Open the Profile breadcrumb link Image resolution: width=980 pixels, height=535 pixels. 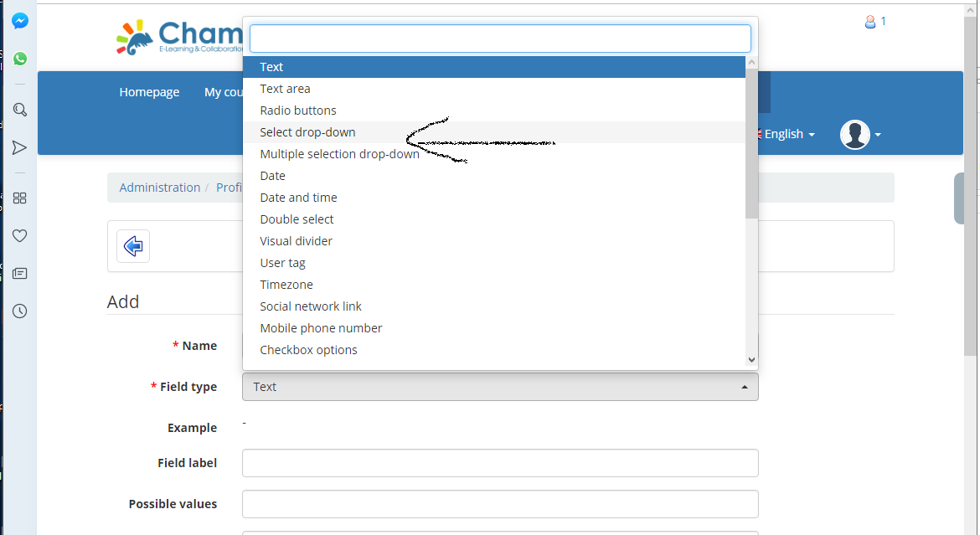230,187
